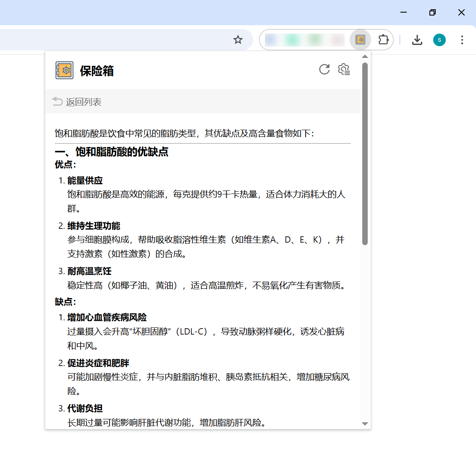Viewport: 476px width, 463px height.
Task: Click the 缺点: label
Action: (x=65, y=302)
